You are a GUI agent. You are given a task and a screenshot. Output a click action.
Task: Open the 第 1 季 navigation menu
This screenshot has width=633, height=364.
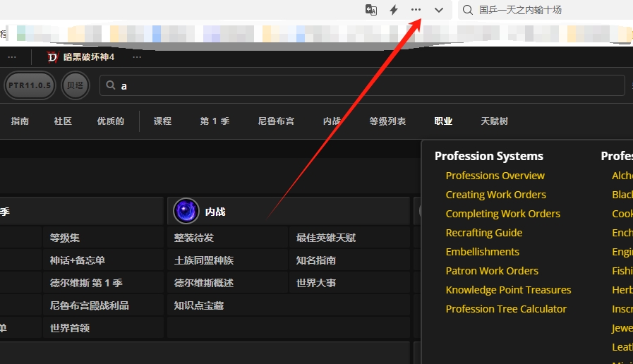[x=215, y=121]
